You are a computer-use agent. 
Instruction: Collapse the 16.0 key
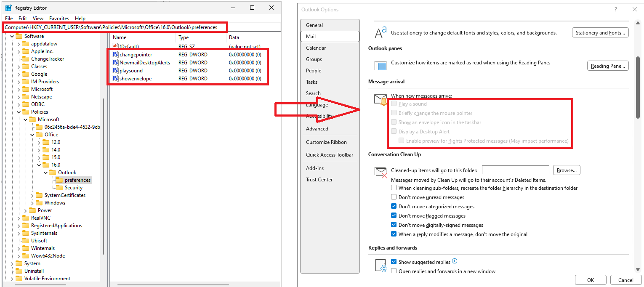click(39, 165)
